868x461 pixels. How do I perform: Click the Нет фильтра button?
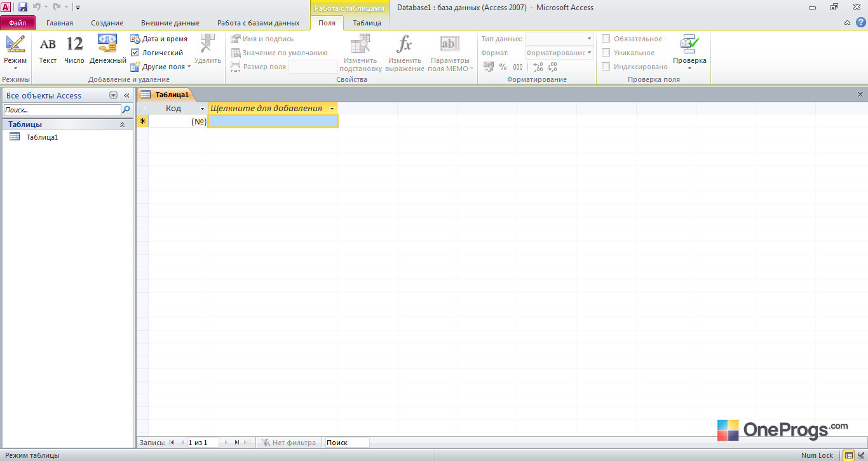(288, 443)
